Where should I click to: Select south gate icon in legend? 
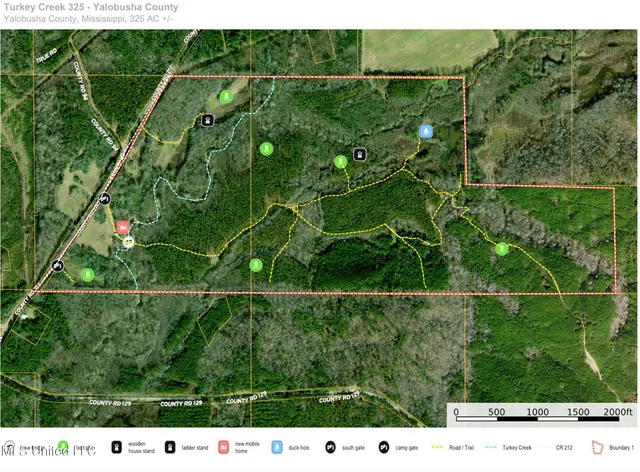pyautogui.click(x=330, y=448)
